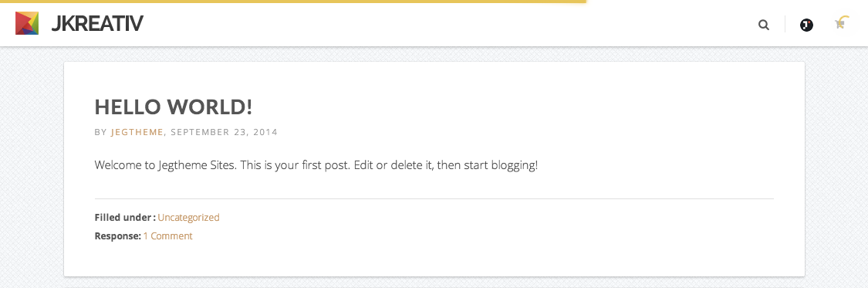Click the Welcome to Jegtheme Sites paragraph

(x=316, y=165)
